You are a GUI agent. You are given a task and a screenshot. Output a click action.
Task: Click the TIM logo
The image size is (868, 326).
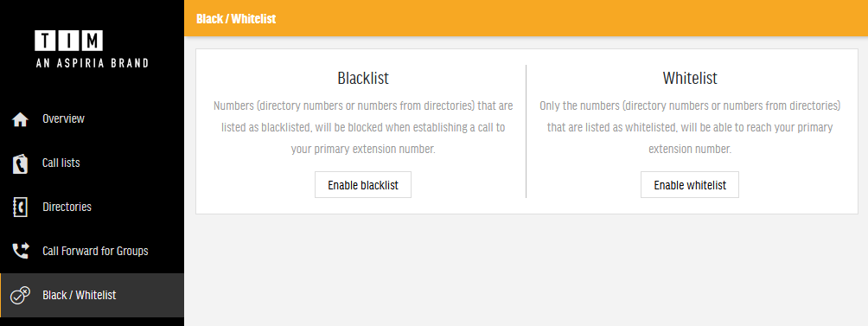pos(68,41)
